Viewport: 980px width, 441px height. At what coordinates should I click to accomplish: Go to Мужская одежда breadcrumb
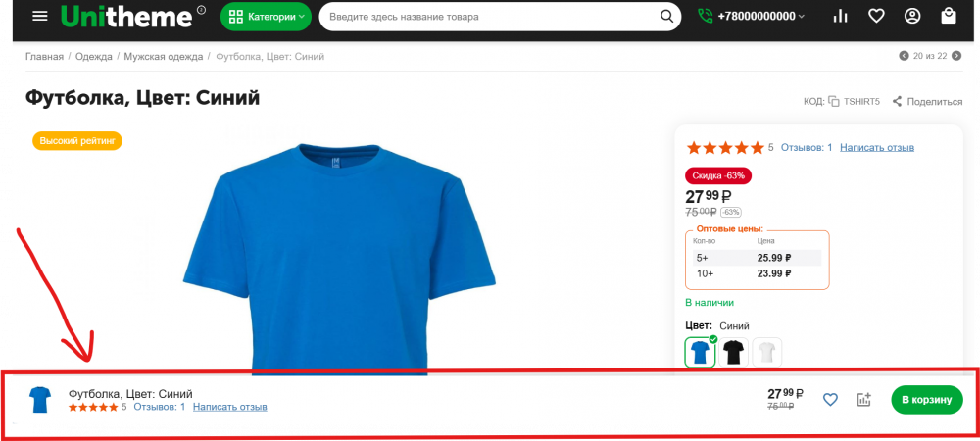coord(163,57)
